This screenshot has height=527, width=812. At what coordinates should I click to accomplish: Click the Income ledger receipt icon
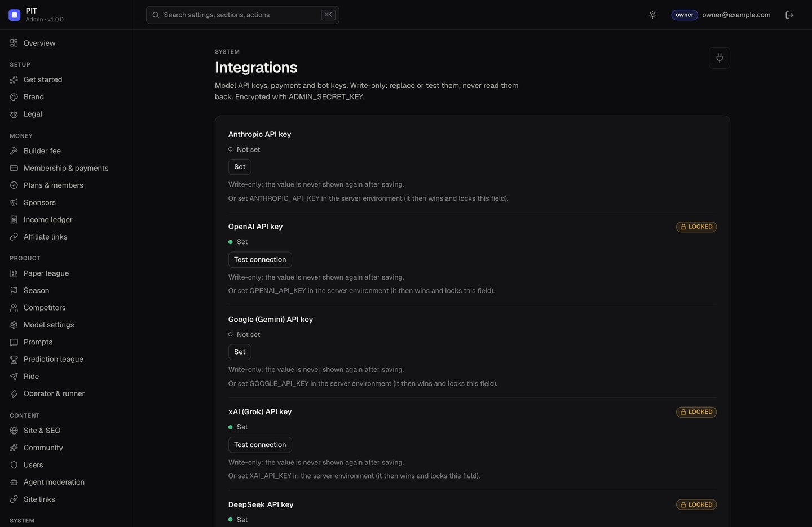click(14, 220)
